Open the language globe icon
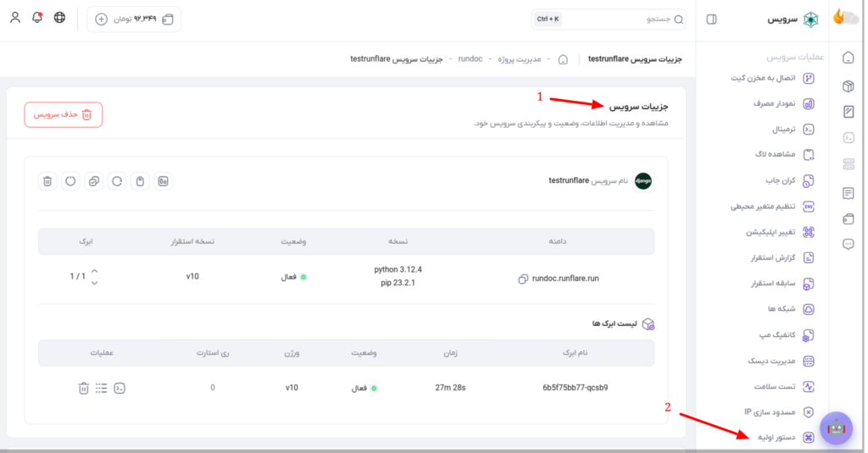Image resolution: width=868 pixels, height=453 pixels. click(x=59, y=17)
